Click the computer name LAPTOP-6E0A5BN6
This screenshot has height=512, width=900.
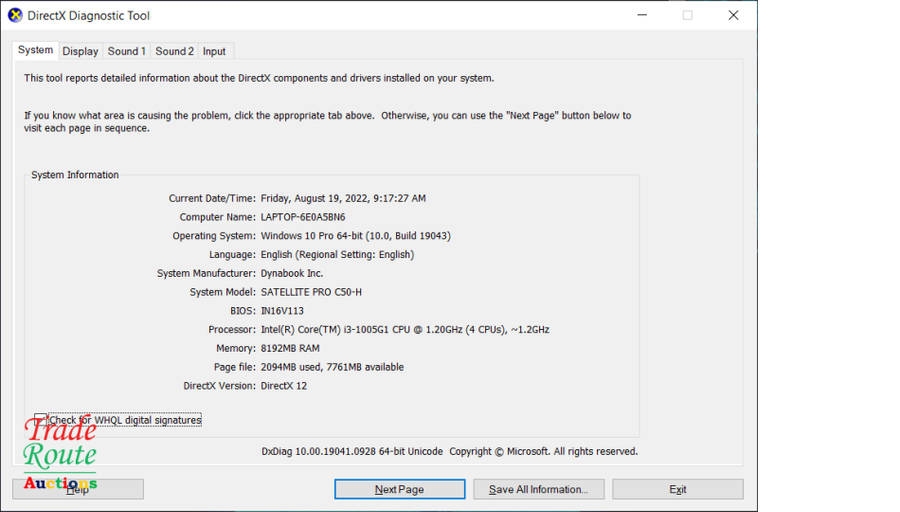(303, 217)
